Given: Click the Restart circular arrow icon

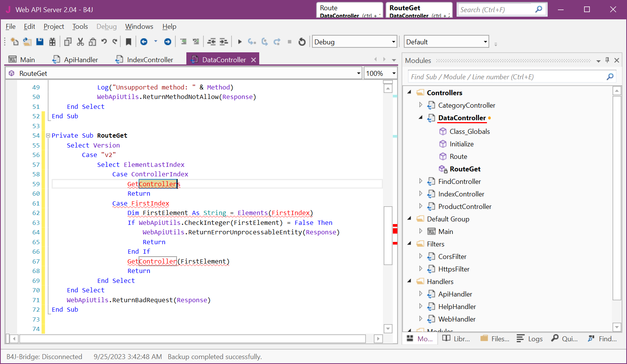Looking at the screenshot, I should pyautogui.click(x=302, y=42).
